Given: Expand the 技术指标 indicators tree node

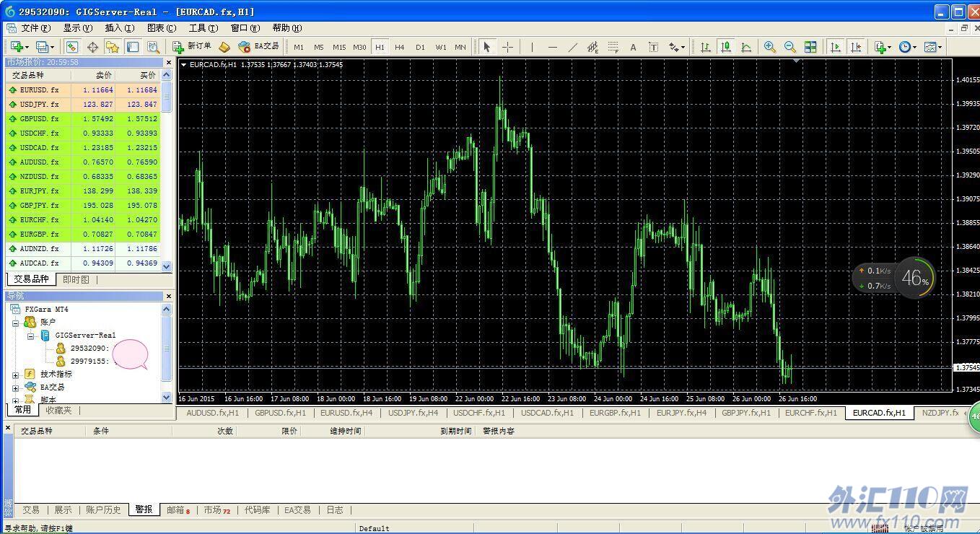Looking at the screenshot, I should (x=16, y=375).
